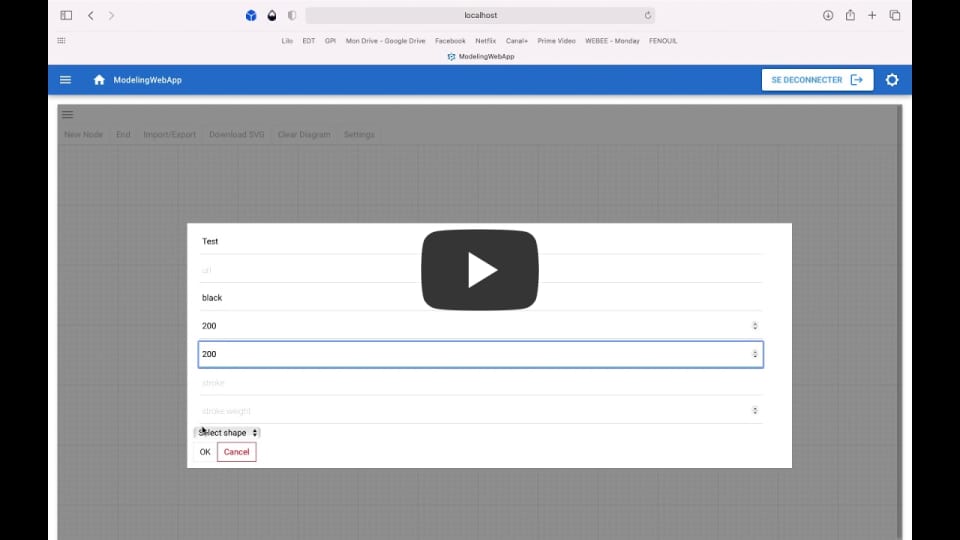This screenshot has height=540, width=960.
Task: Click the ModelingWebApp title in blue bar
Action: [148, 80]
